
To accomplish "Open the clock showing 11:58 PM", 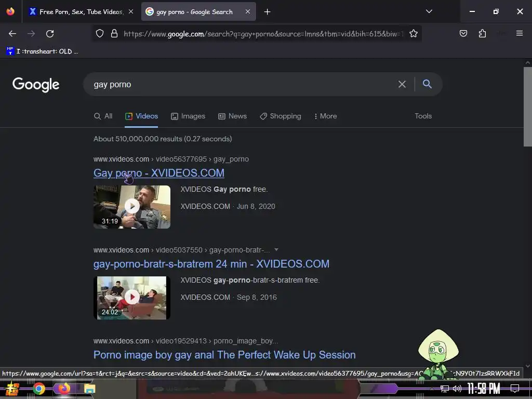I will pyautogui.click(x=484, y=389).
